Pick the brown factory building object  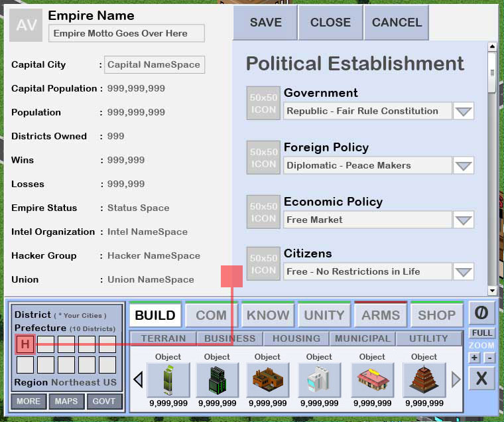point(268,380)
